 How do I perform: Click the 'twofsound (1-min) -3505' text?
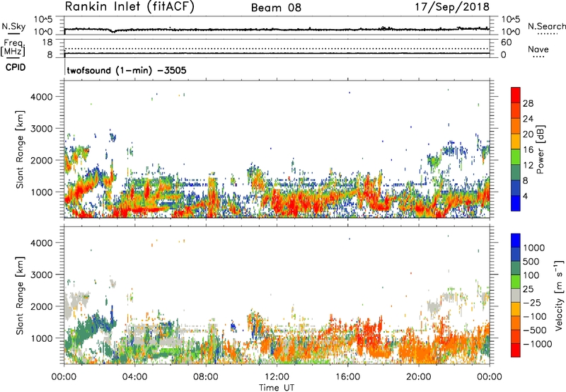(x=127, y=70)
